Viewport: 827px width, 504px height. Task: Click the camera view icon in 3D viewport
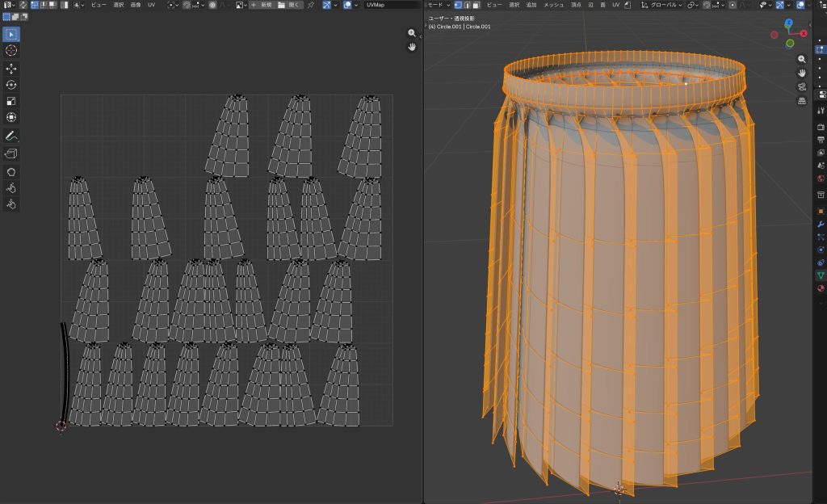point(801,86)
